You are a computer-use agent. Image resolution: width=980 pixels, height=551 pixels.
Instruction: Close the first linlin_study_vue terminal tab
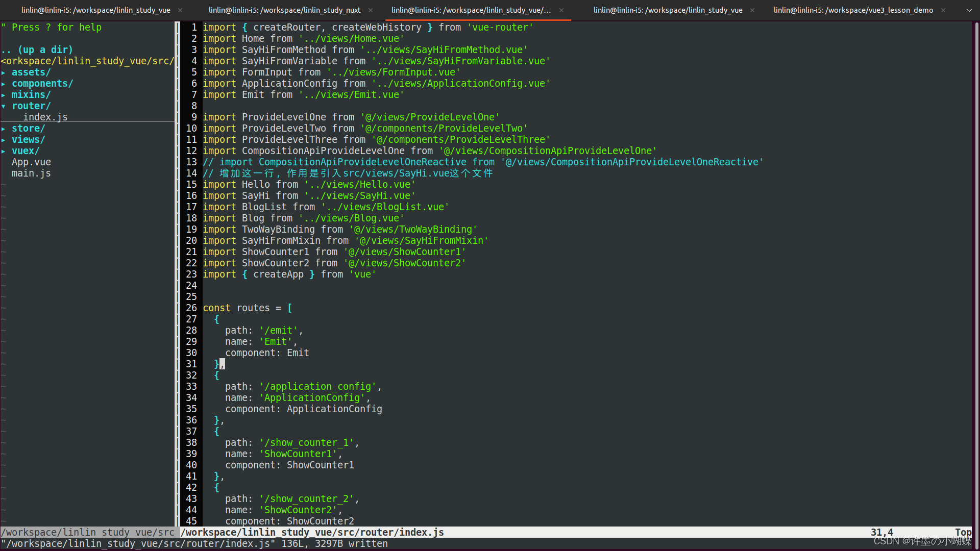[180, 10]
